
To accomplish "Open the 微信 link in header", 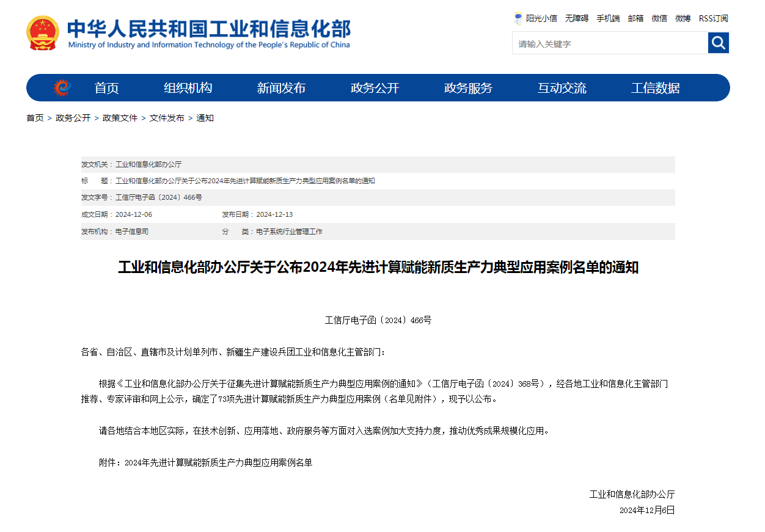I will click(659, 18).
